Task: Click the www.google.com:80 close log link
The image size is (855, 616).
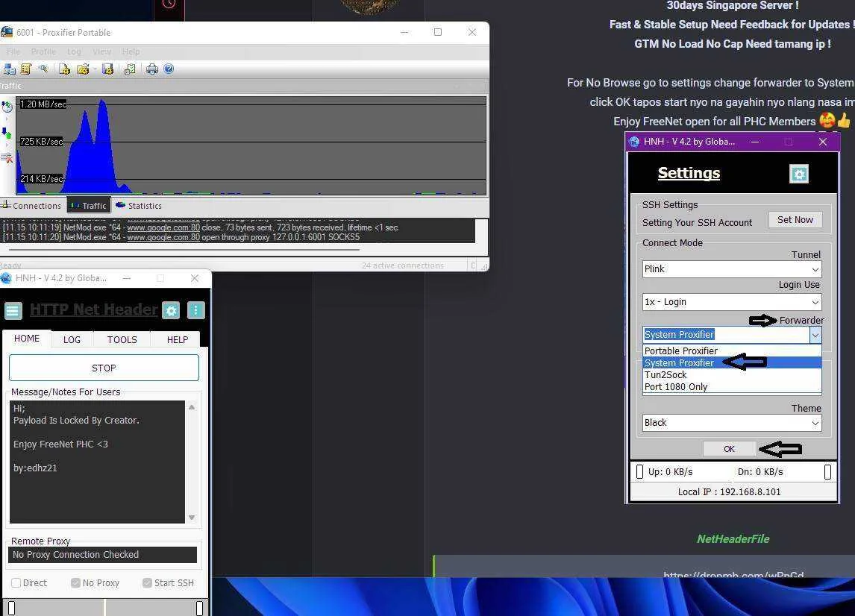Action: [163, 227]
